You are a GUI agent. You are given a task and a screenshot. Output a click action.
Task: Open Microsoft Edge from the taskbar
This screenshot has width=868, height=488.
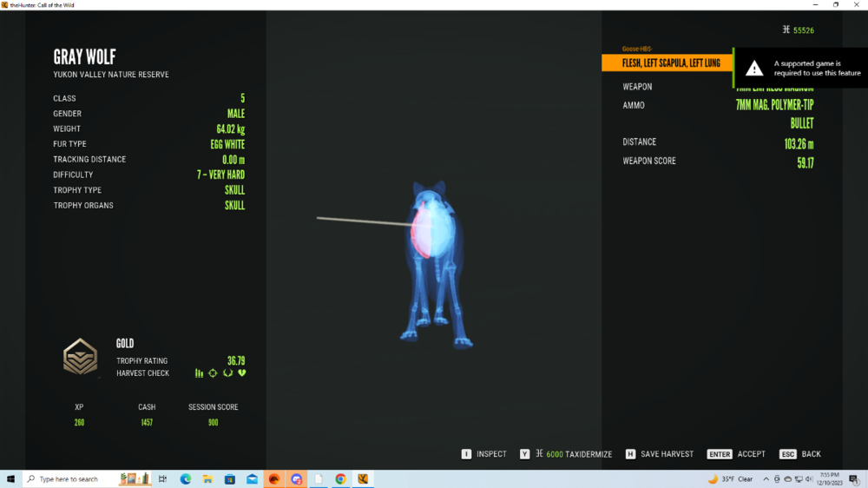[x=185, y=479]
